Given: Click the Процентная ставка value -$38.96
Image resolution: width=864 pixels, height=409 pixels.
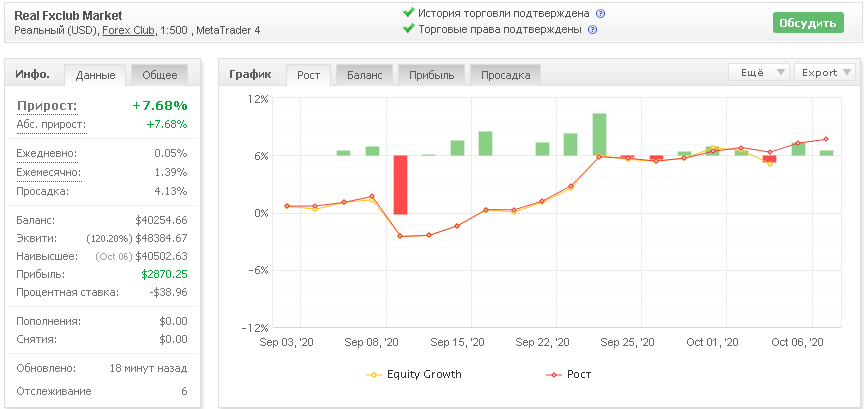Looking at the screenshot, I should click(x=169, y=292).
